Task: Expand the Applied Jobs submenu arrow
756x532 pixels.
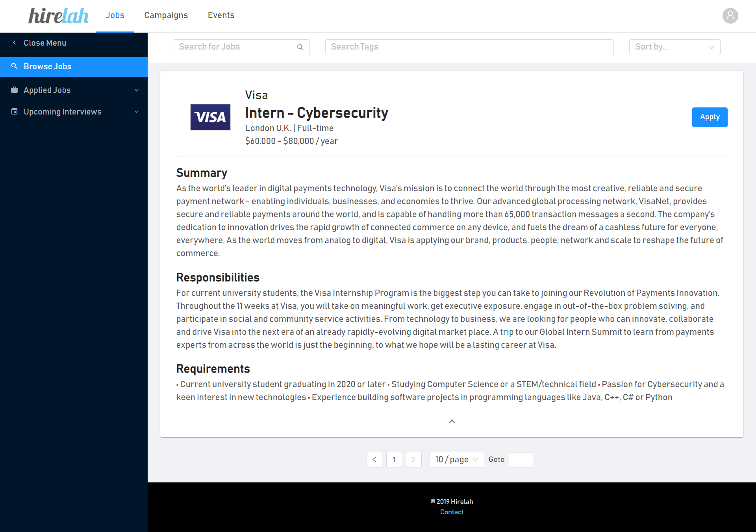Action: point(137,90)
